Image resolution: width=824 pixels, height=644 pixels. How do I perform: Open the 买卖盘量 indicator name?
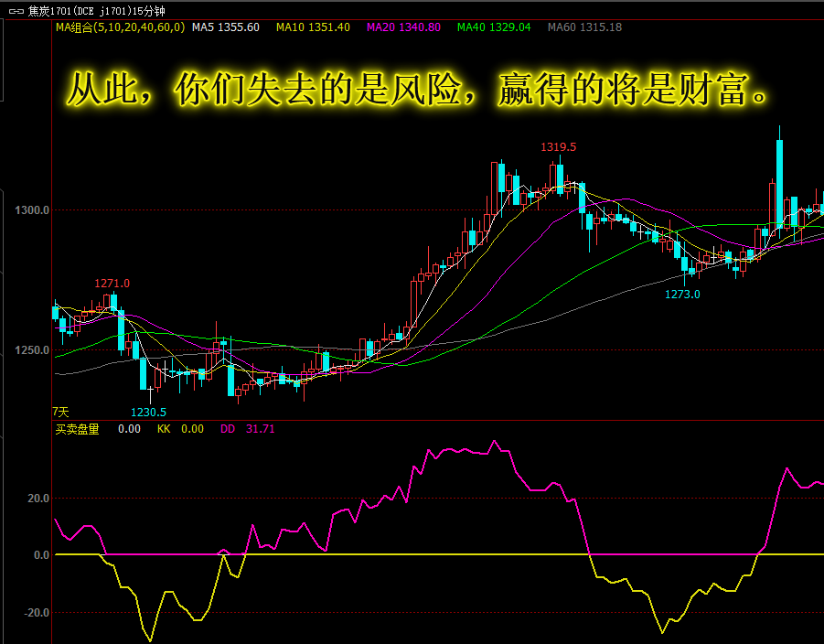coord(77,429)
